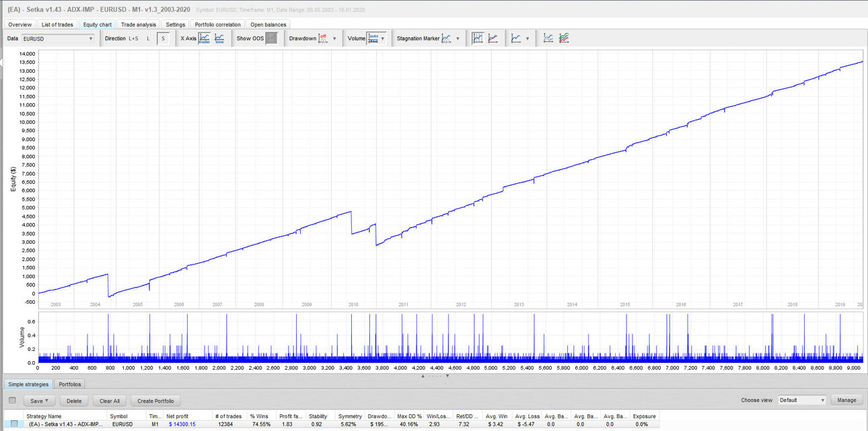
Task: Click the Stability column header
Action: [x=322, y=416]
